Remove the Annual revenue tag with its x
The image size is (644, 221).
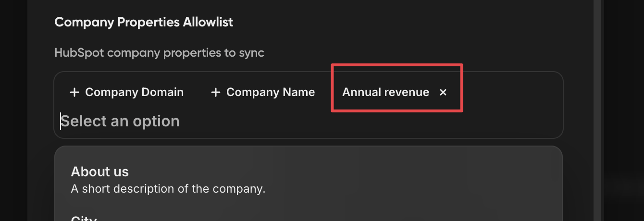pos(443,92)
